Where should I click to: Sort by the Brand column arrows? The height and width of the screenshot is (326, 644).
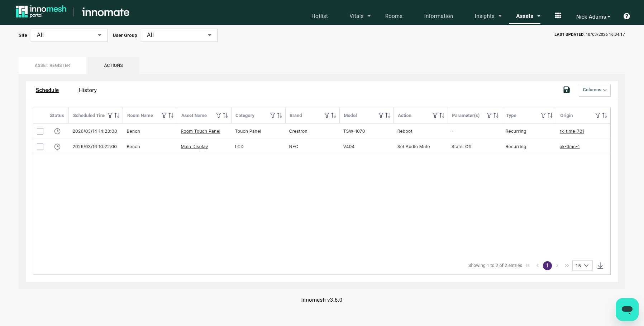pos(334,115)
